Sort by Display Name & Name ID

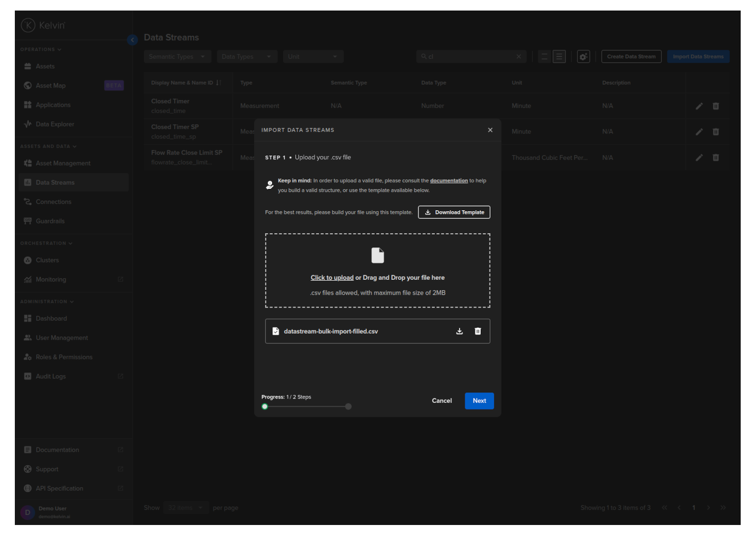click(218, 83)
